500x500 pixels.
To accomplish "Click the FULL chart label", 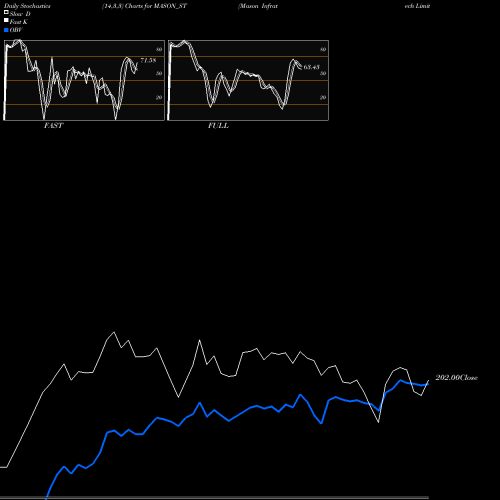I will coord(218,126).
